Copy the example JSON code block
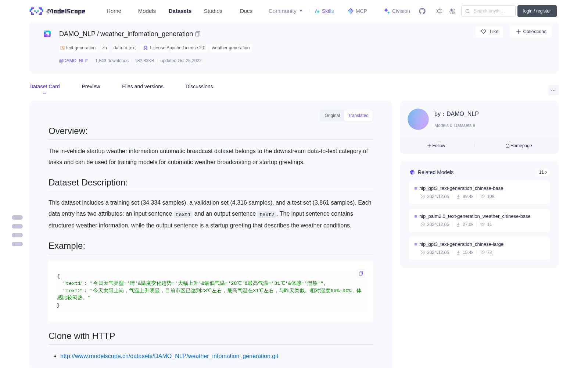This screenshot has width=588, height=368. (361, 273)
